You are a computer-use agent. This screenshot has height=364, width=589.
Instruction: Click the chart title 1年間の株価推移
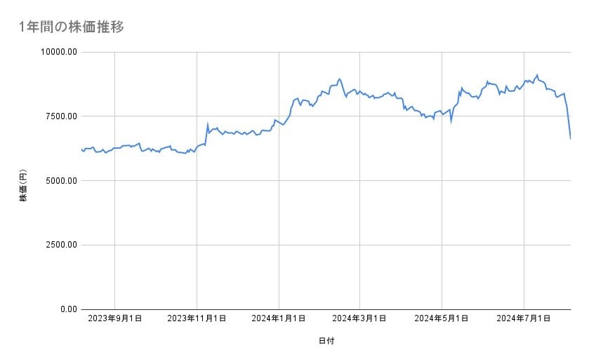click(73, 27)
